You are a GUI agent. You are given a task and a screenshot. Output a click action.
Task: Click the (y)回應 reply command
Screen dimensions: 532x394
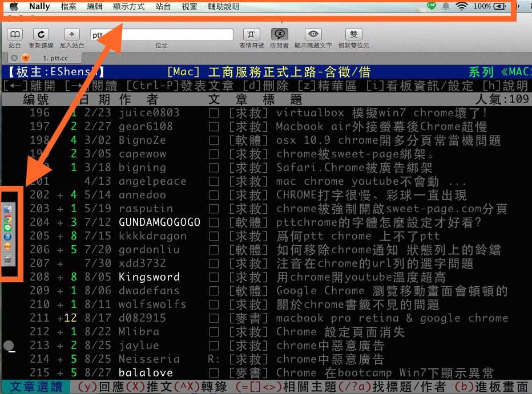pos(102,387)
